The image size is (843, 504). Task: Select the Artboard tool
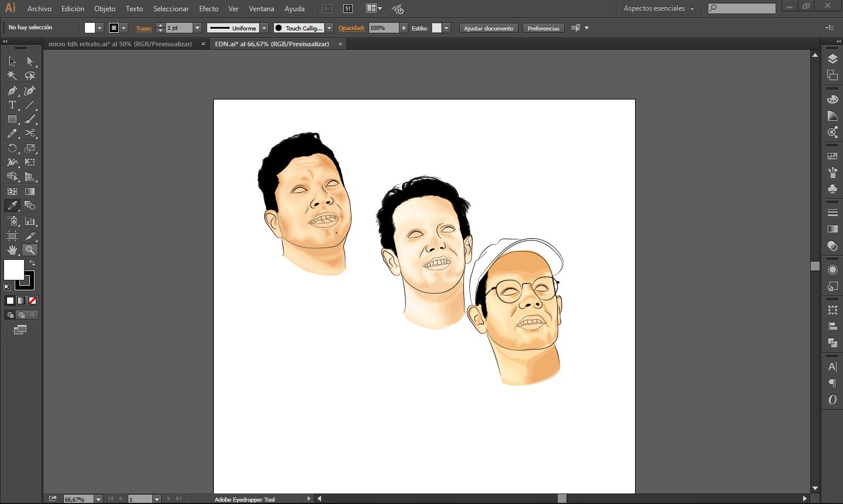point(12,236)
